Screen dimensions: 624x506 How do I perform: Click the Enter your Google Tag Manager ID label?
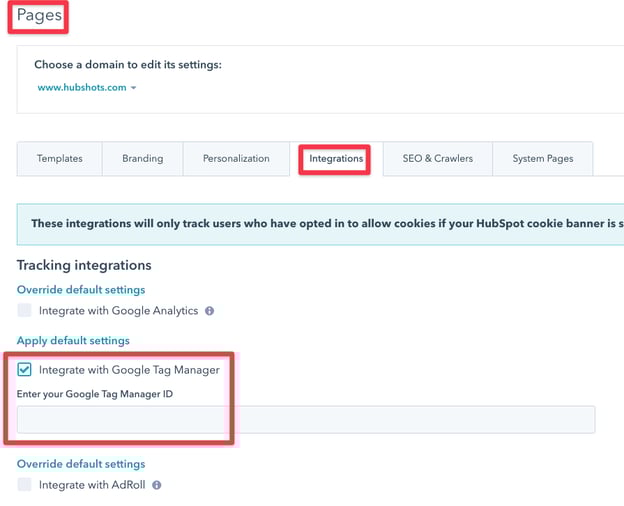[94, 393]
